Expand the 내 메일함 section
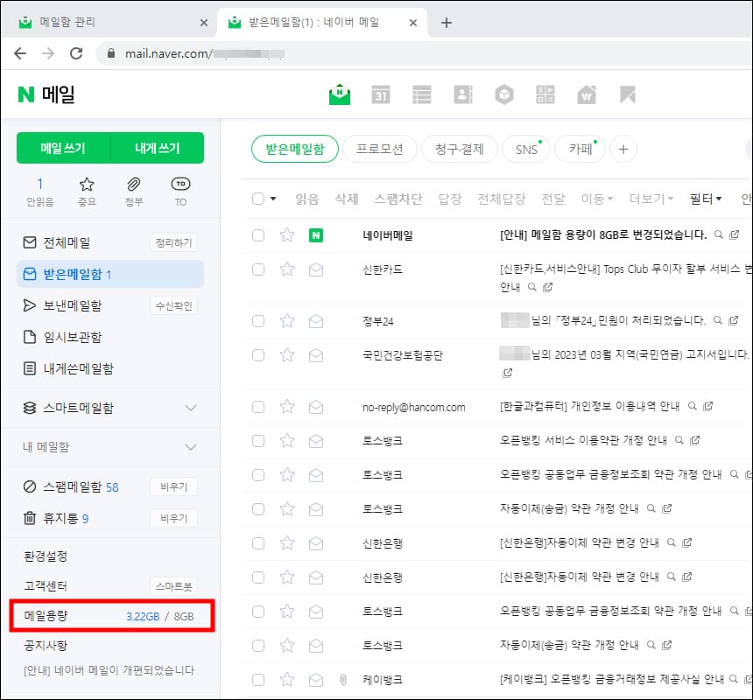Screen dimensions: 753x700 coord(191,447)
